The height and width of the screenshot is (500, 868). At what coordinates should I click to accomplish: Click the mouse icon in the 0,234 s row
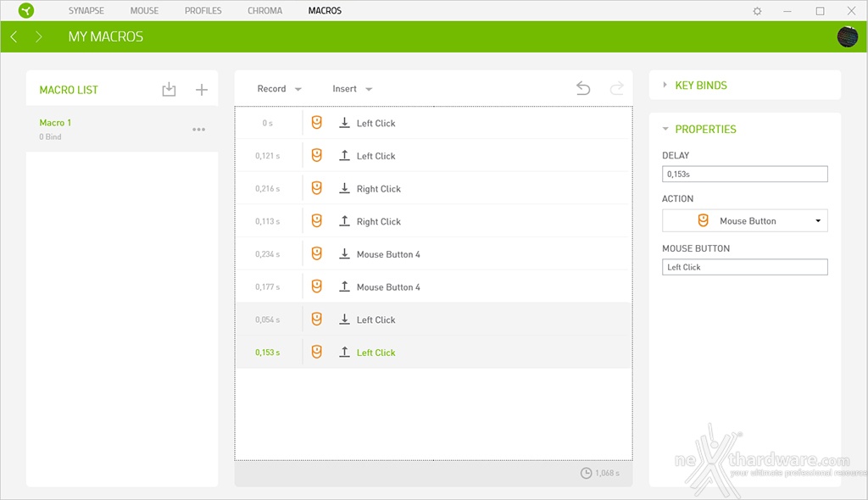point(317,253)
